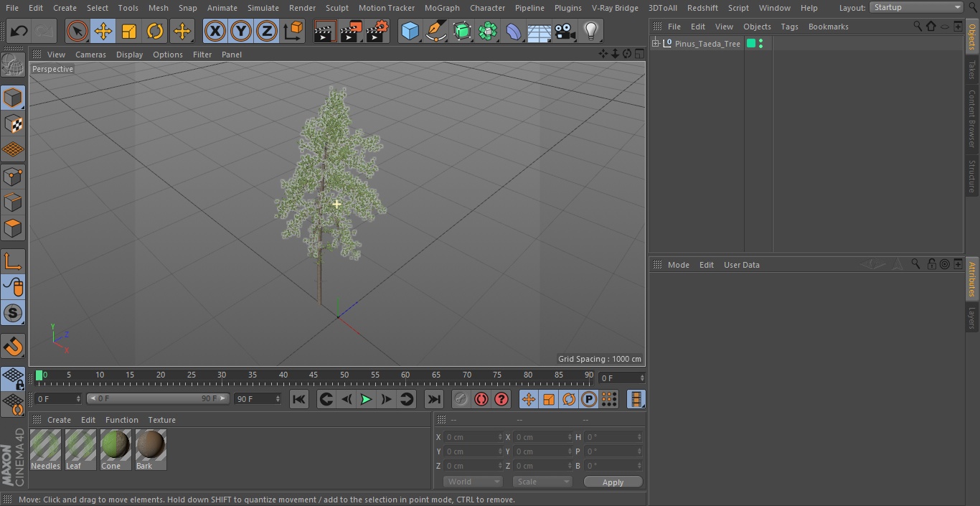Screen dimensions: 980x506
Task: Switch to Points mode
Action: [13, 176]
